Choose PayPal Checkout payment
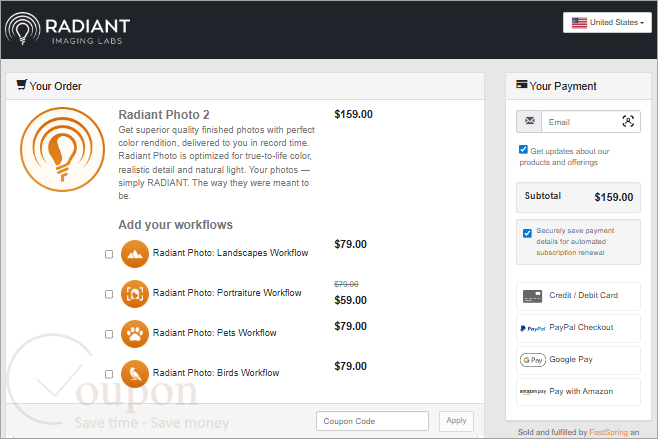The image size is (658, 439). coord(578,328)
